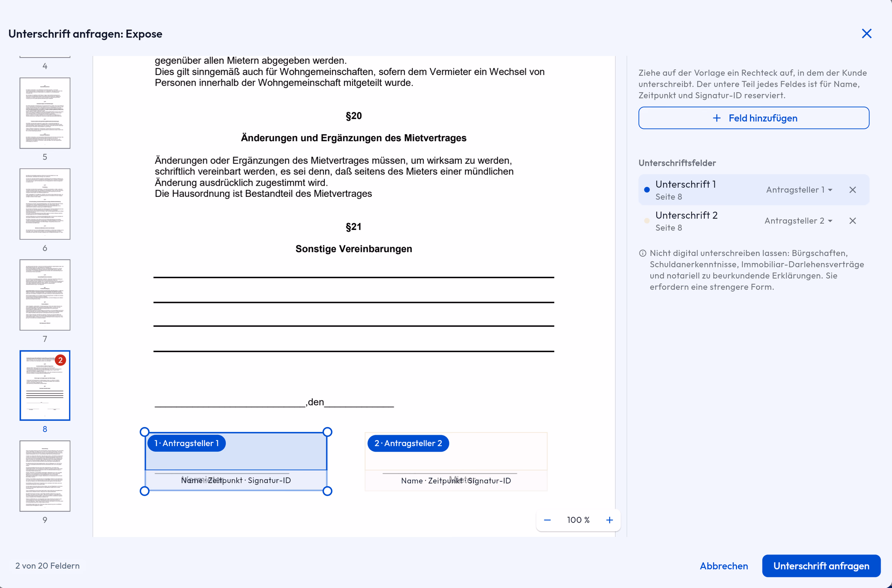Click the Unterschriftsfelder section heading
The width and height of the screenshot is (892, 588).
677,163
